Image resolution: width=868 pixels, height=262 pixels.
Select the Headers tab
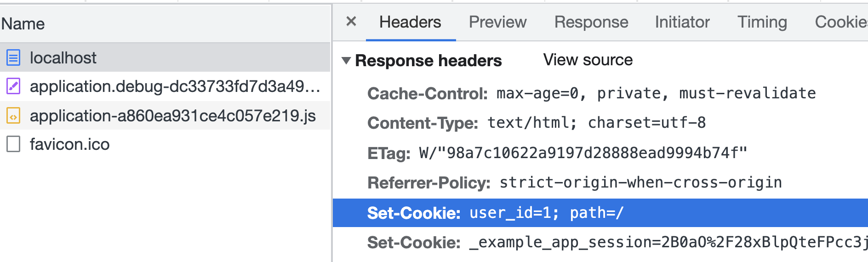click(x=410, y=22)
